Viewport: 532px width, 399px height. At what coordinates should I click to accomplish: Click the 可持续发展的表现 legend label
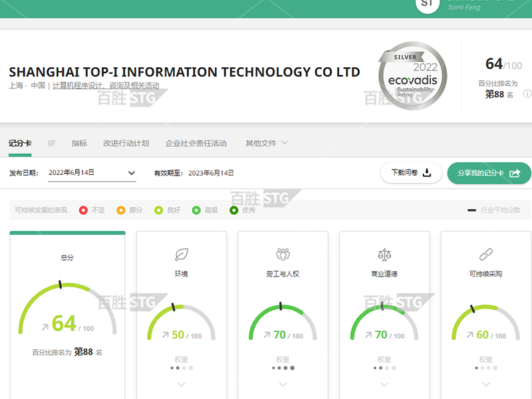pyautogui.click(x=41, y=210)
